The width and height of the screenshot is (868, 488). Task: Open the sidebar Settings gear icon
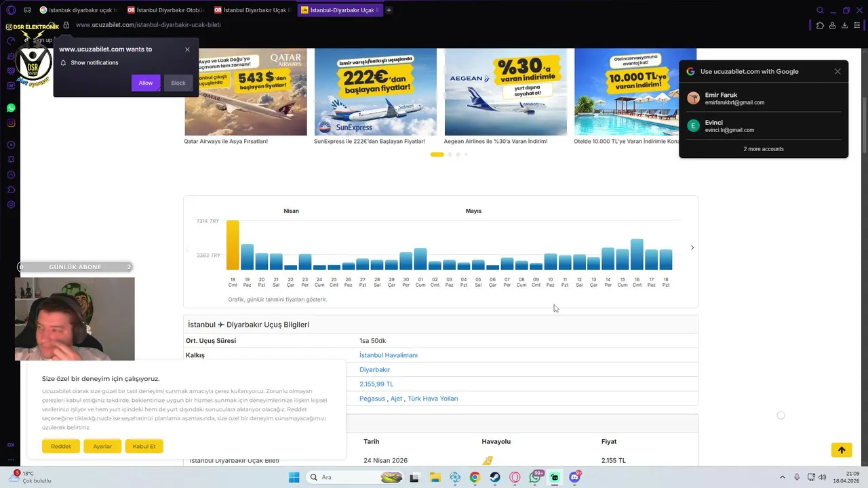pyautogui.click(x=11, y=205)
